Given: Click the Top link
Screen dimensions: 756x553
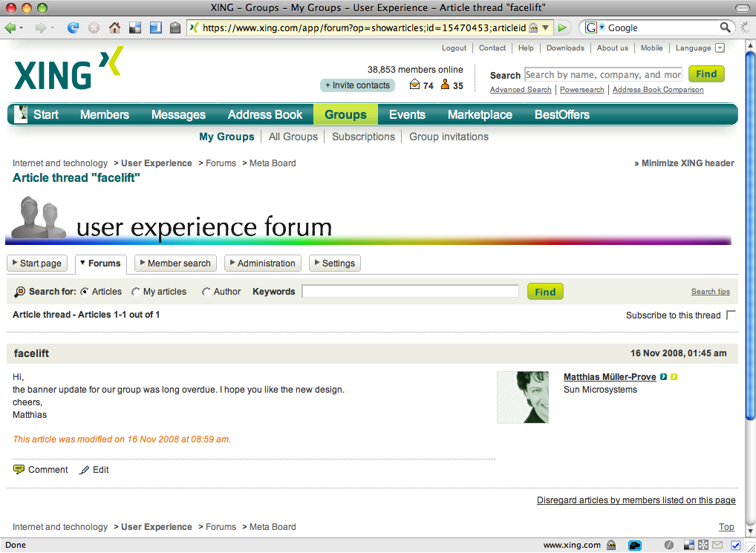Looking at the screenshot, I should click(x=726, y=527).
